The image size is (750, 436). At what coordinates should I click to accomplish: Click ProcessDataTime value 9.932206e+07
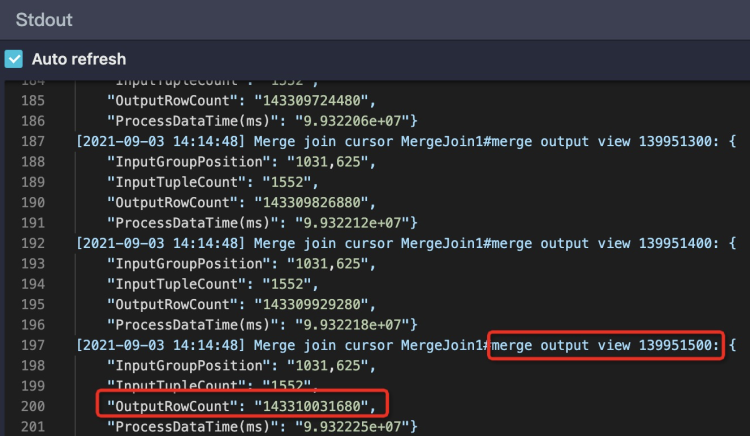click(353, 121)
